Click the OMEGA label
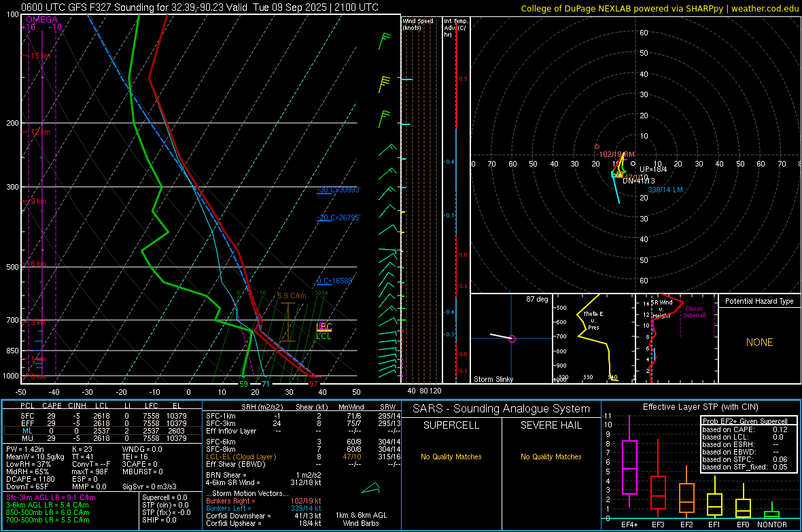This screenshot has height=532, width=802. point(41,20)
